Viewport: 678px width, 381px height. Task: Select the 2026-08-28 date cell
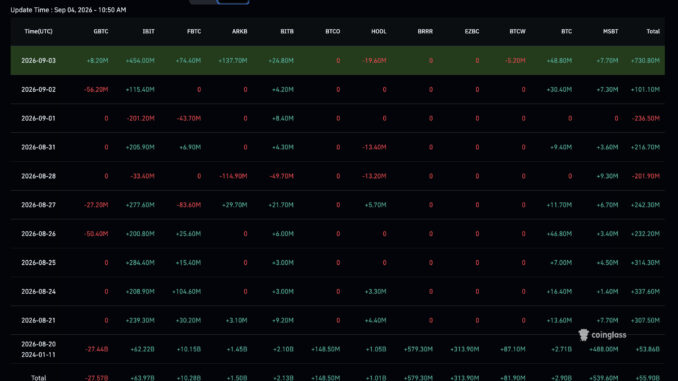tap(38, 176)
